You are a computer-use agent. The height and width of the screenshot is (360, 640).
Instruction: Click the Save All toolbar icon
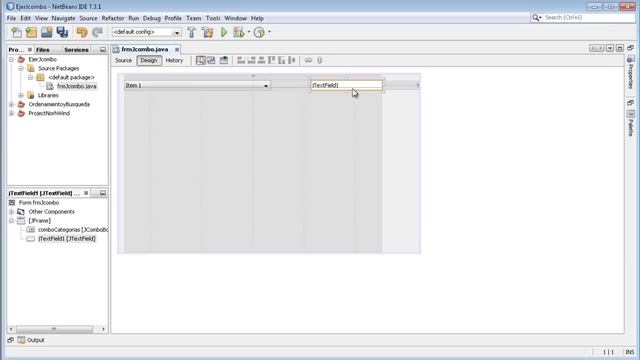(62, 32)
